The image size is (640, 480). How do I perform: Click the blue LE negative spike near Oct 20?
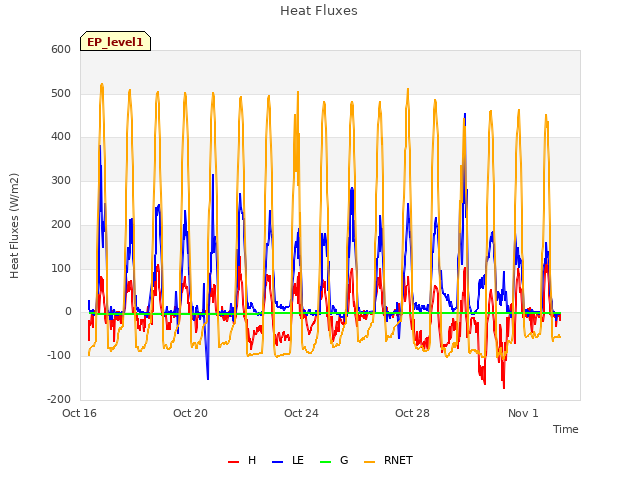pos(208,378)
